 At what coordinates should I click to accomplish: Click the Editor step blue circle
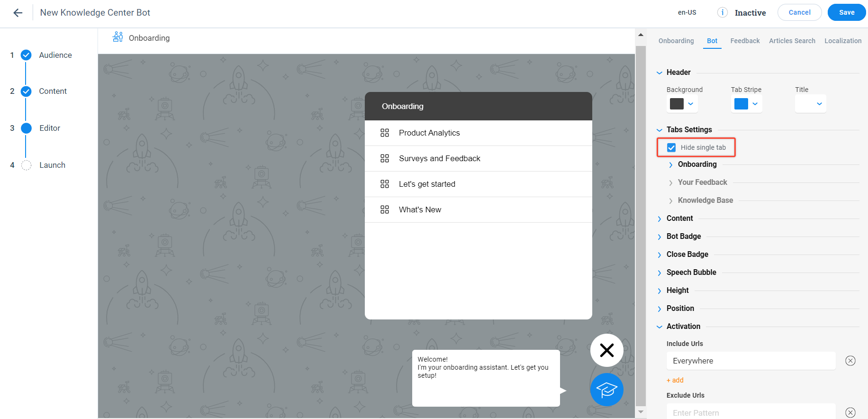click(x=27, y=128)
